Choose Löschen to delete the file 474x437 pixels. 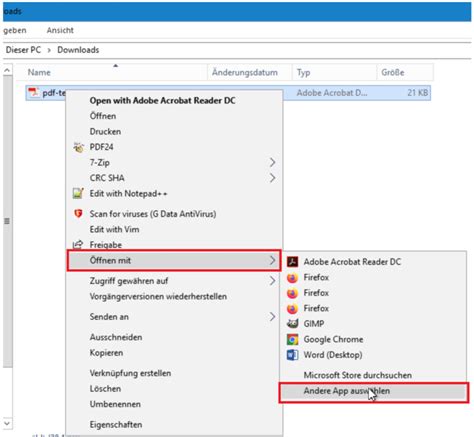(105, 389)
